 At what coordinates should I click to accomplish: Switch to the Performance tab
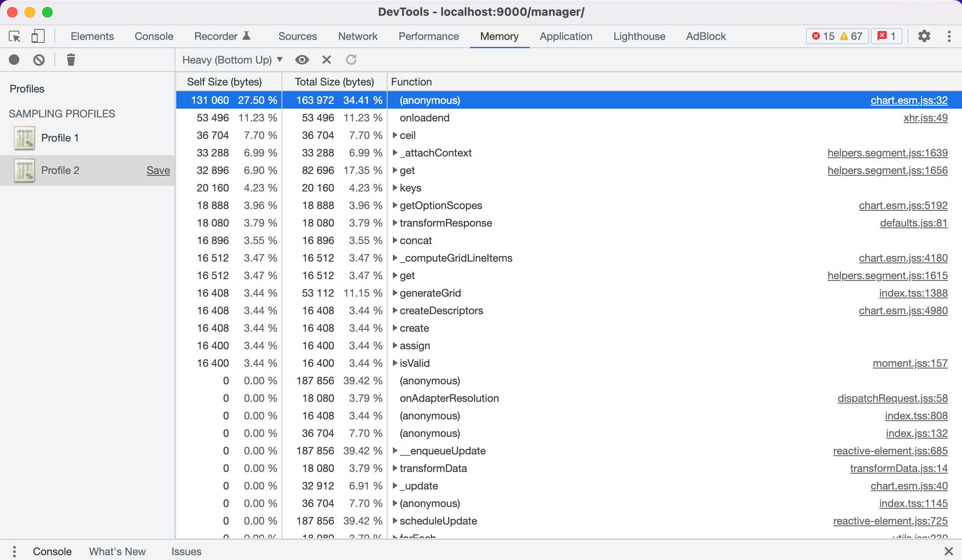point(428,36)
